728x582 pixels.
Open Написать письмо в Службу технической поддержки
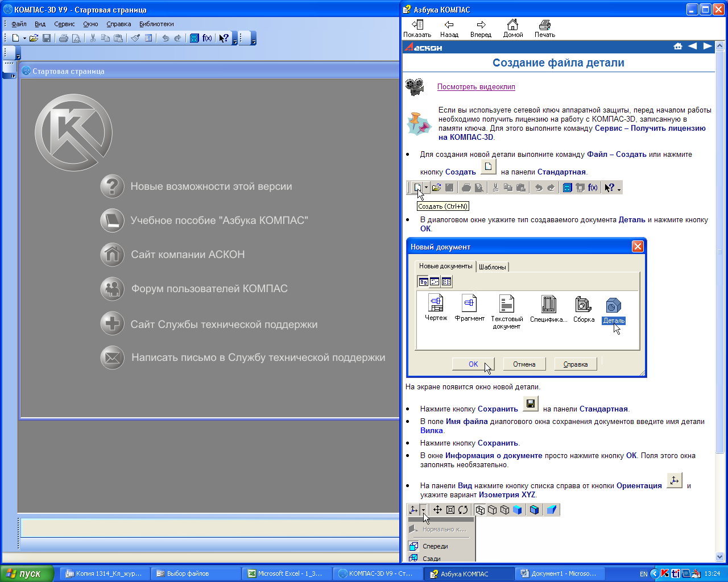coord(258,357)
